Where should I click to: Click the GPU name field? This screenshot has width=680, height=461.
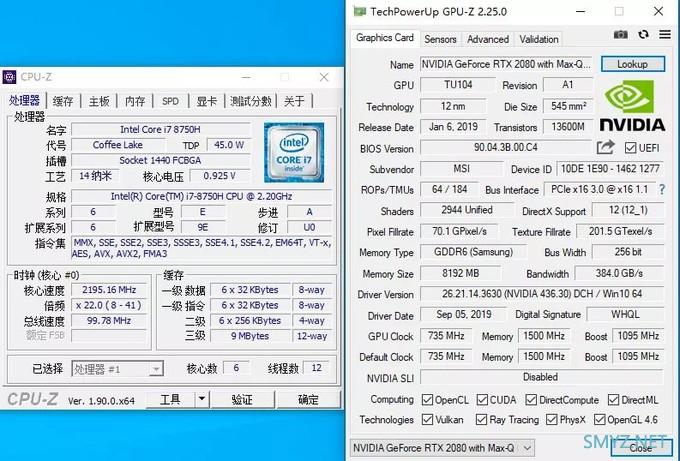click(506, 64)
